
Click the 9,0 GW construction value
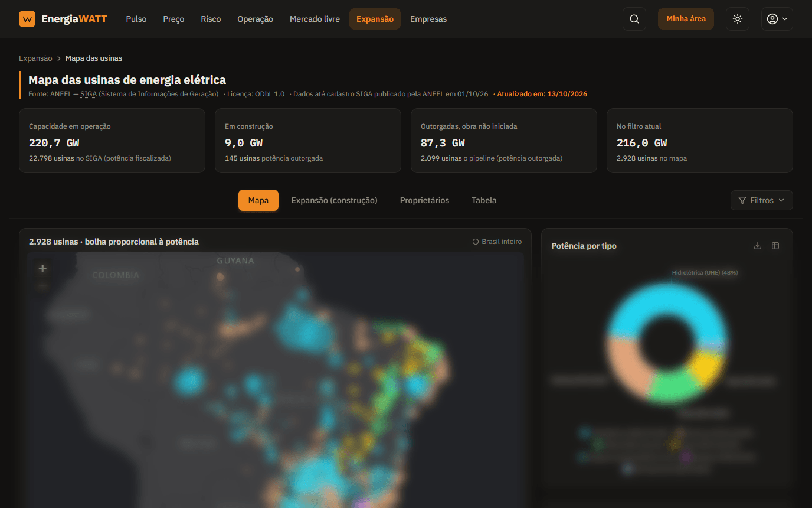point(244,143)
